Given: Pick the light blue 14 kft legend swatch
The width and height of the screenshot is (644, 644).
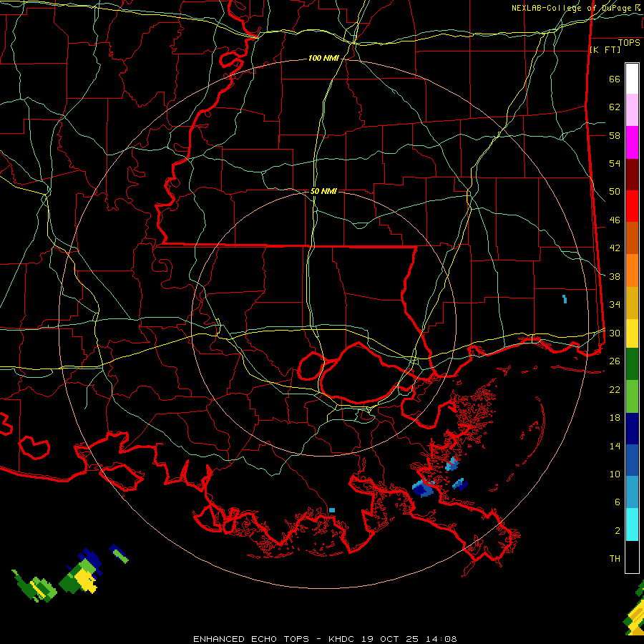Looking at the screenshot, I should click(x=632, y=492).
